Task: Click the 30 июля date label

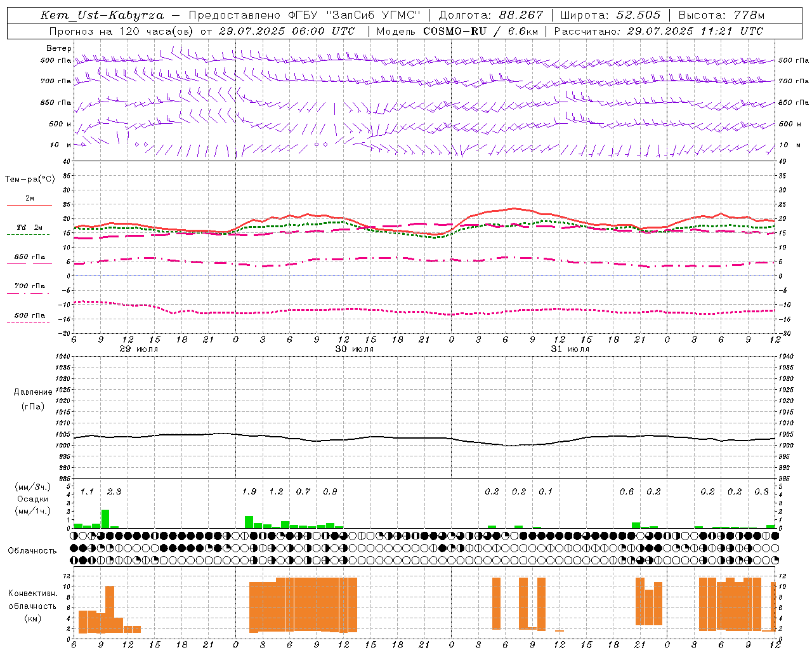Action: [355, 349]
